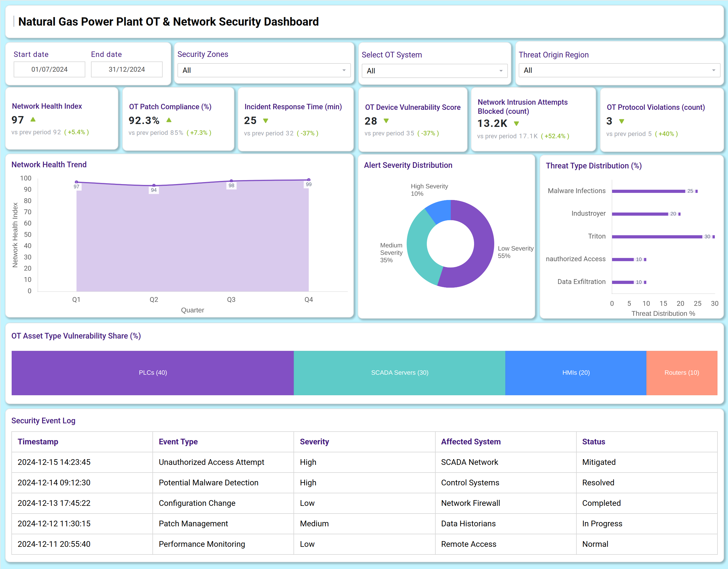Click the OT Protocol Violations down arrow
This screenshot has width=728, height=569.
(x=622, y=121)
